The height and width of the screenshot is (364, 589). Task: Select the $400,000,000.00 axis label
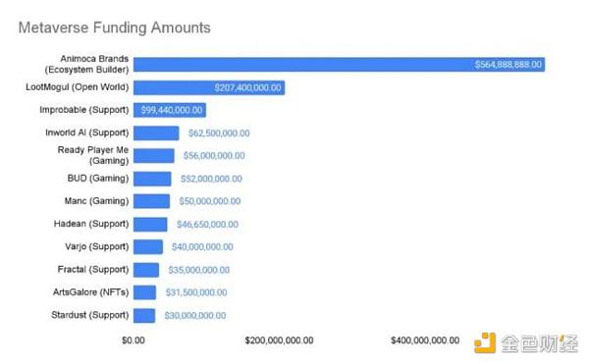pyautogui.click(x=425, y=340)
